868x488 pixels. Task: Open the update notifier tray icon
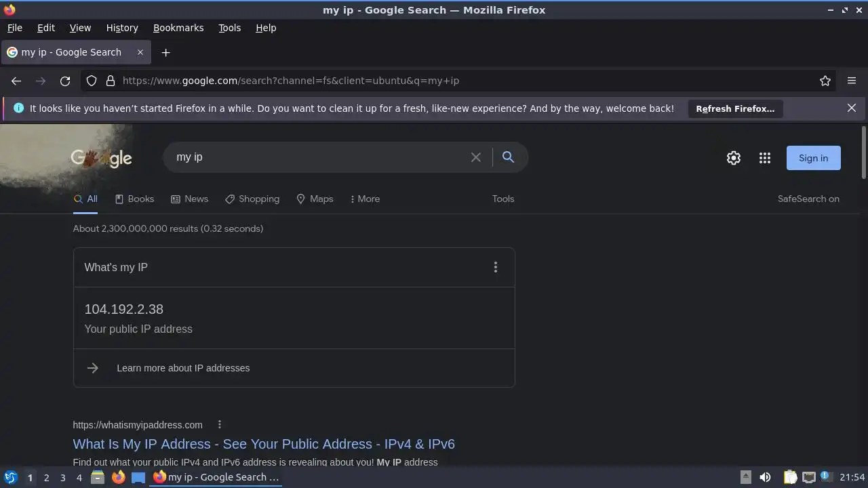pos(825,476)
